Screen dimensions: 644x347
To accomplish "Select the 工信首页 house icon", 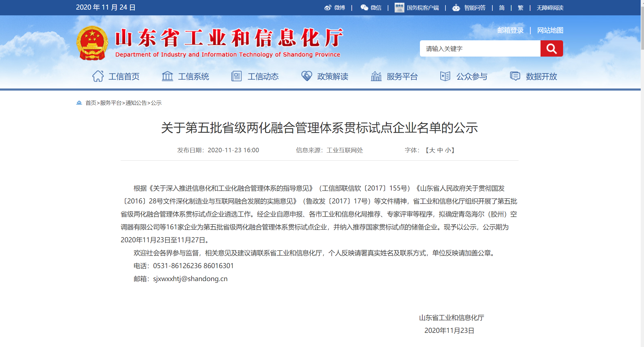I will pyautogui.click(x=98, y=76).
